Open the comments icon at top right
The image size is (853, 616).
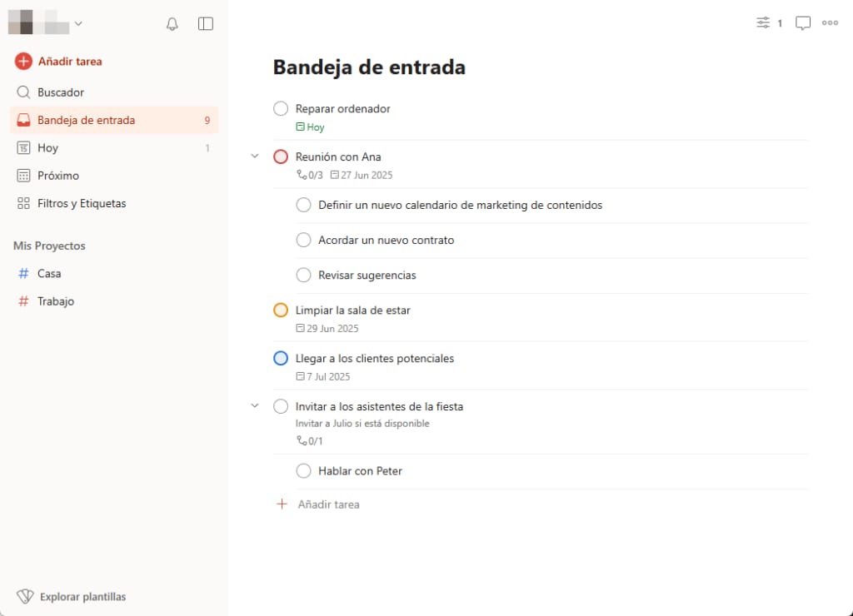click(802, 22)
